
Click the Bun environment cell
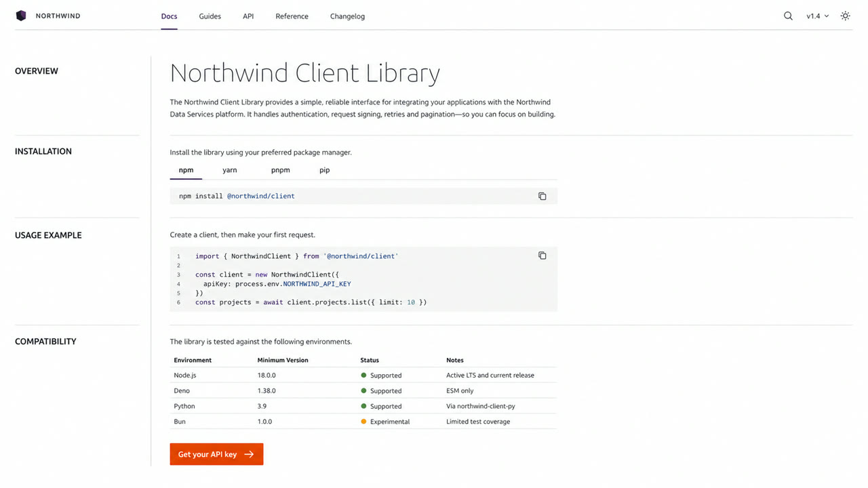pos(180,422)
